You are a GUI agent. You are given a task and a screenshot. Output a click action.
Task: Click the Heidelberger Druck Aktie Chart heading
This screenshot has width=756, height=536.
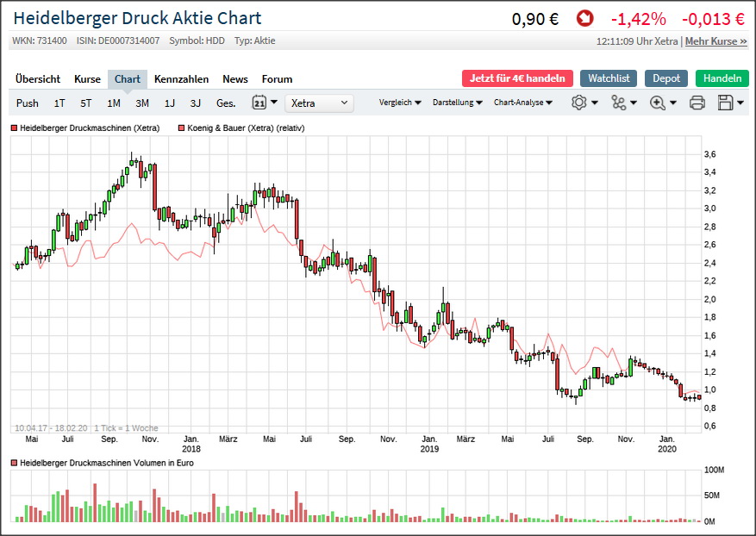137,18
